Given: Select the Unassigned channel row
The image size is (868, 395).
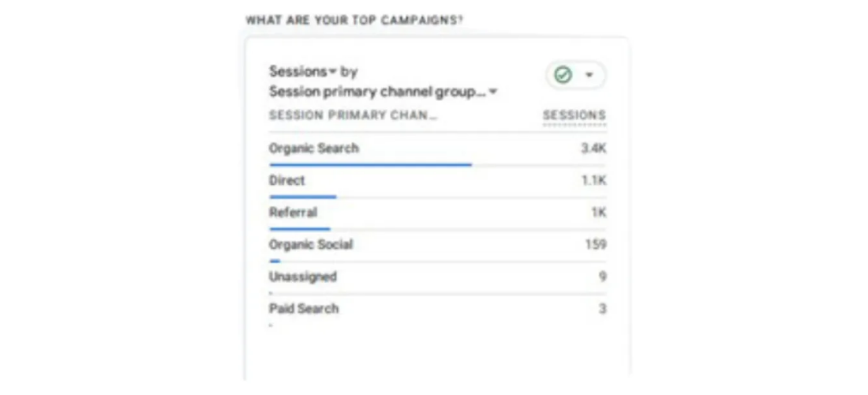Looking at the screenshot, I should click(x=437, y=277).
